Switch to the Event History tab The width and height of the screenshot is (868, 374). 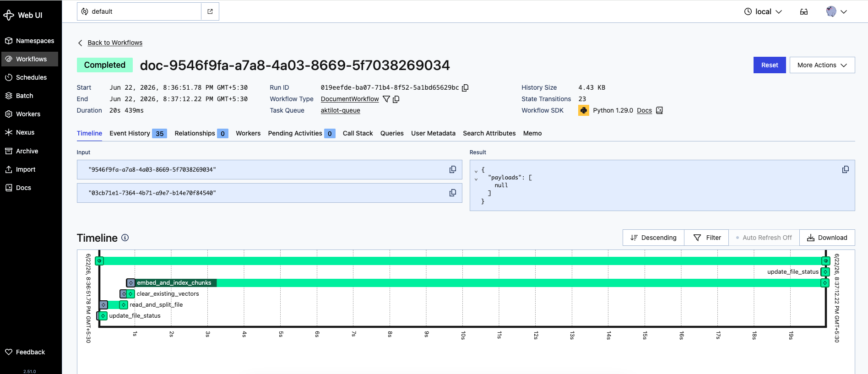click(138, 133)
